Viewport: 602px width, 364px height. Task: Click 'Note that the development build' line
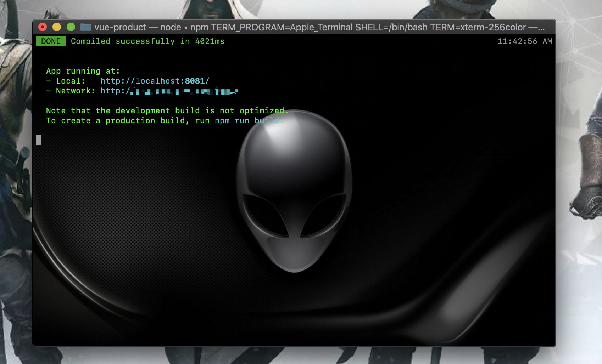point(167,110)
